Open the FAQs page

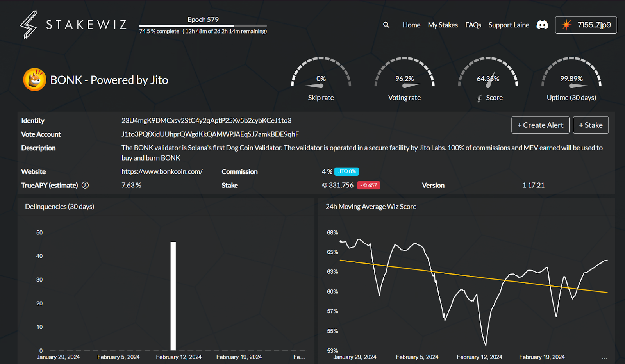pyautogui.click(x=473, y=25)
